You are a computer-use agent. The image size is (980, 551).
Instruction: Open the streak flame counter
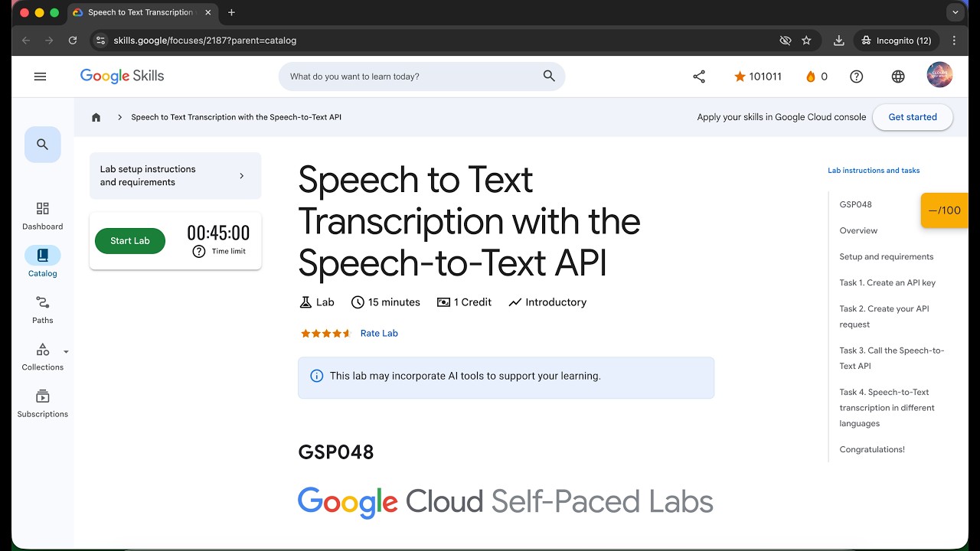[816, 77]
